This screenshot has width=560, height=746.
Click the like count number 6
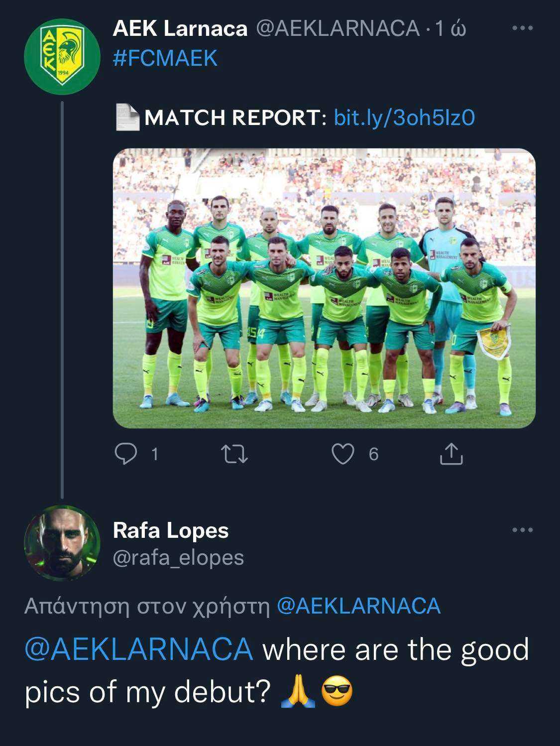(374, 454)
